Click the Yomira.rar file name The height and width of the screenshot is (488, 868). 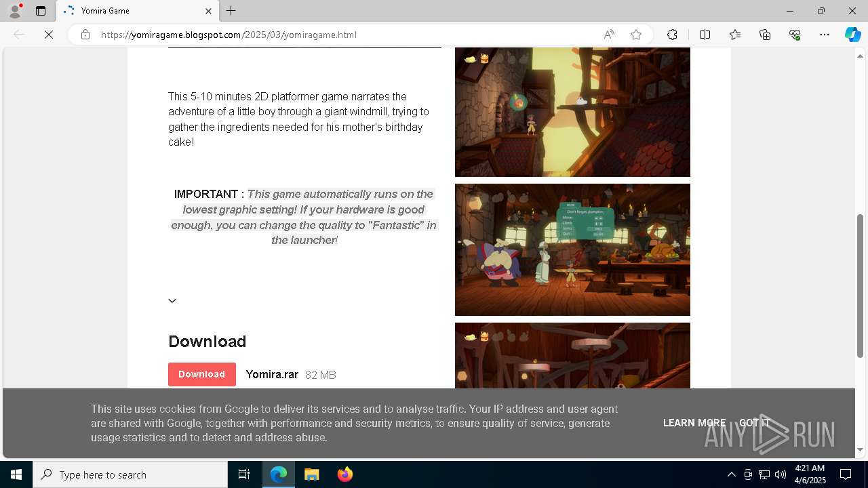tap(272, 374)
